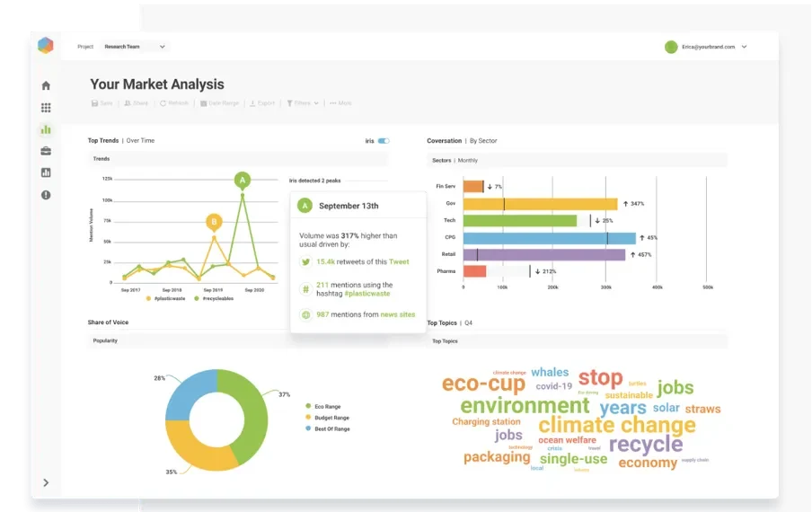This screenshot has width=812, height=512.
Task: Click the green Tech bar
Action: 520,221
